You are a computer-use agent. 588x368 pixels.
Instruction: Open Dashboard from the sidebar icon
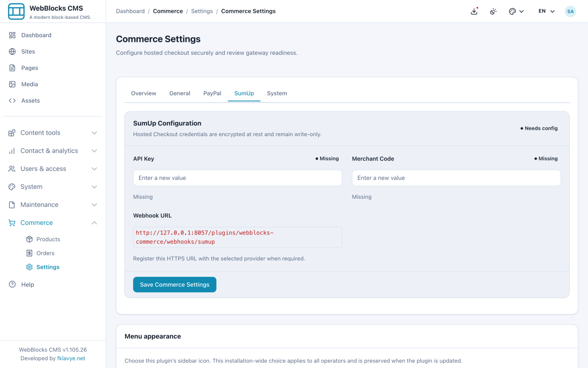[12, 35]
